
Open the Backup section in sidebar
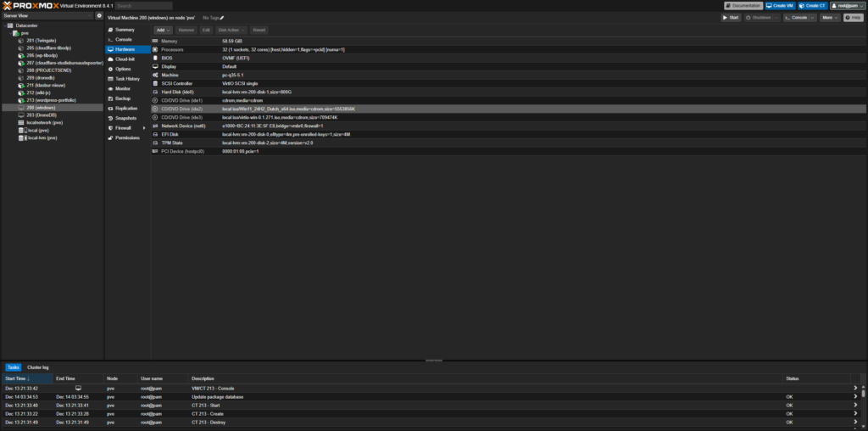pos(123,98)
